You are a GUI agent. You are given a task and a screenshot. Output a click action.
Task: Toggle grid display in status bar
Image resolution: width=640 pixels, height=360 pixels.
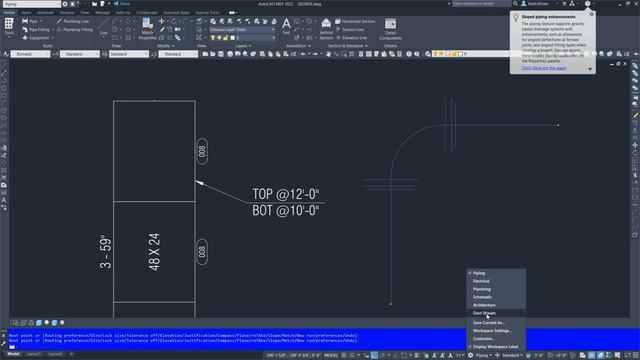(344, 355)
